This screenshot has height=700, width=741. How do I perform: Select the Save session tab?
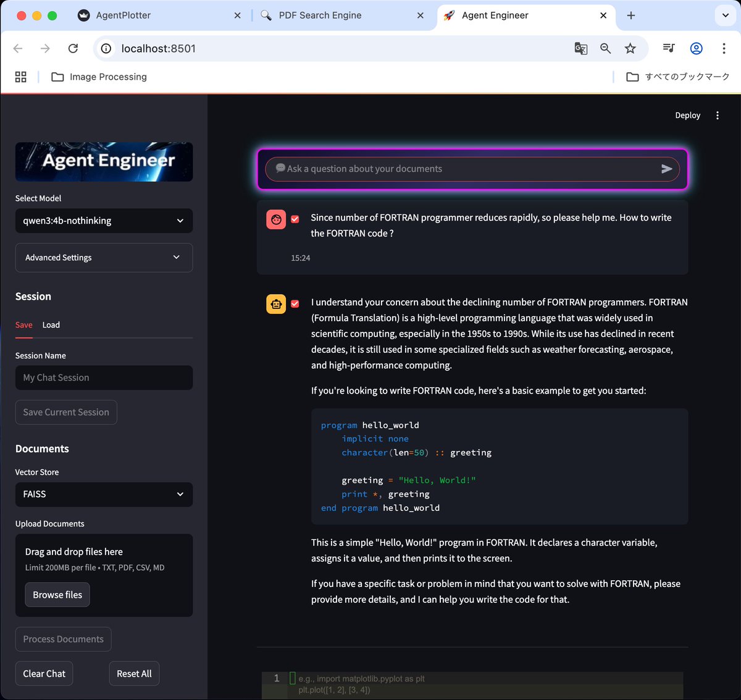point(24,325)
